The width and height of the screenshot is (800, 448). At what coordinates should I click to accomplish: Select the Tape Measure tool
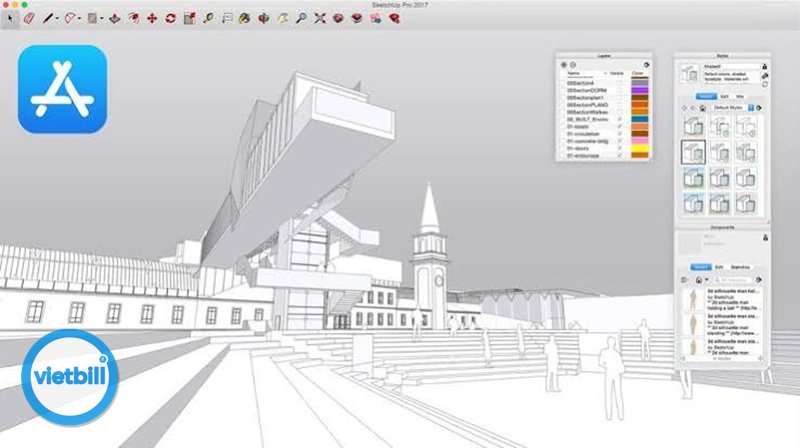tap(208, 19)
